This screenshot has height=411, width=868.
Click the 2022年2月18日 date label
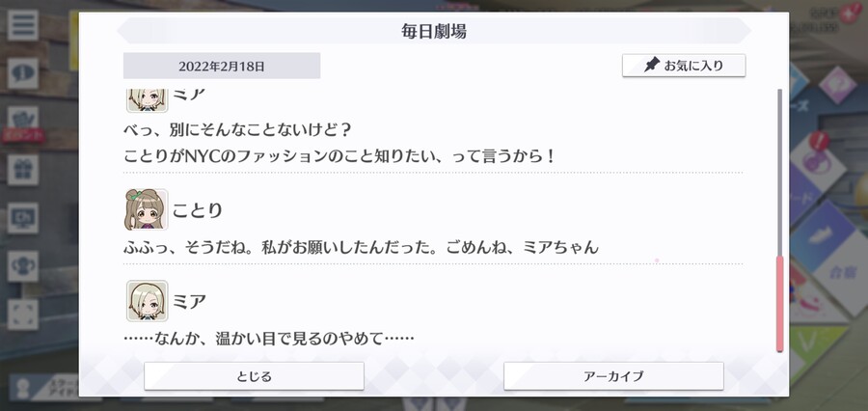tap(222, 66)
